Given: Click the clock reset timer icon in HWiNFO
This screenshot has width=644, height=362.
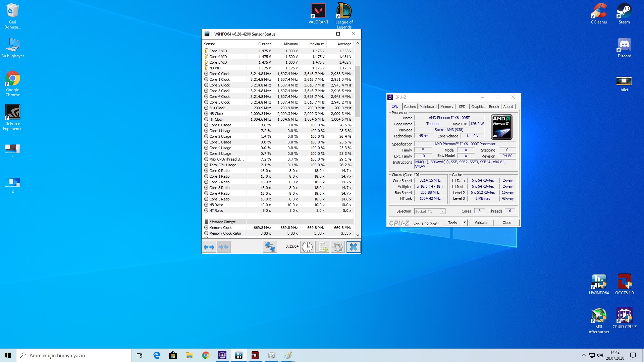Looking at the screenshot, I should (x=307, y=247).
